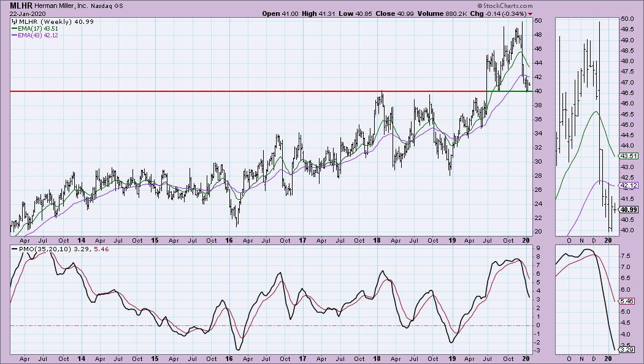This screenshot has width=644, height=364.
Task: Click the High 41.31 value in the header
Action: tap(320, 13)
